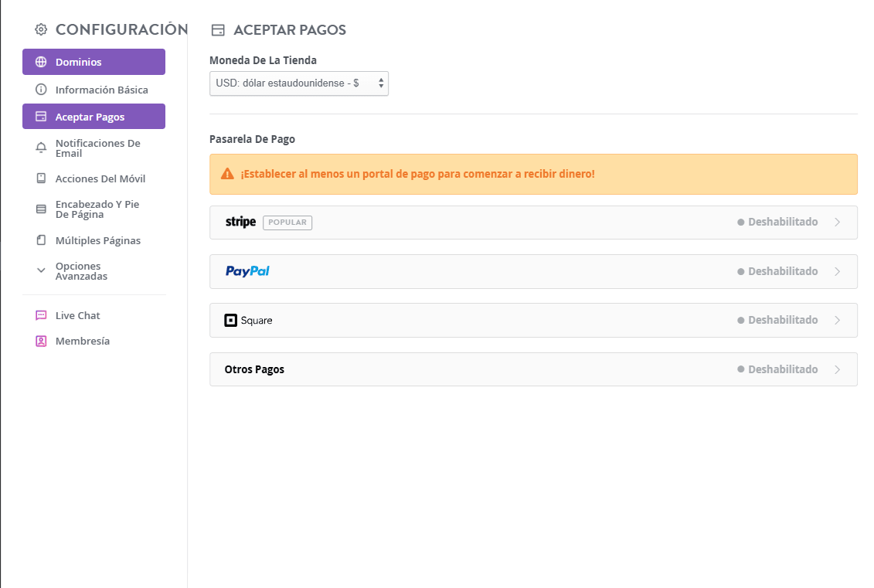Click the bell icon for Notificaciones De Email
This screenshot has width=874, height=588.
point(42,148)
